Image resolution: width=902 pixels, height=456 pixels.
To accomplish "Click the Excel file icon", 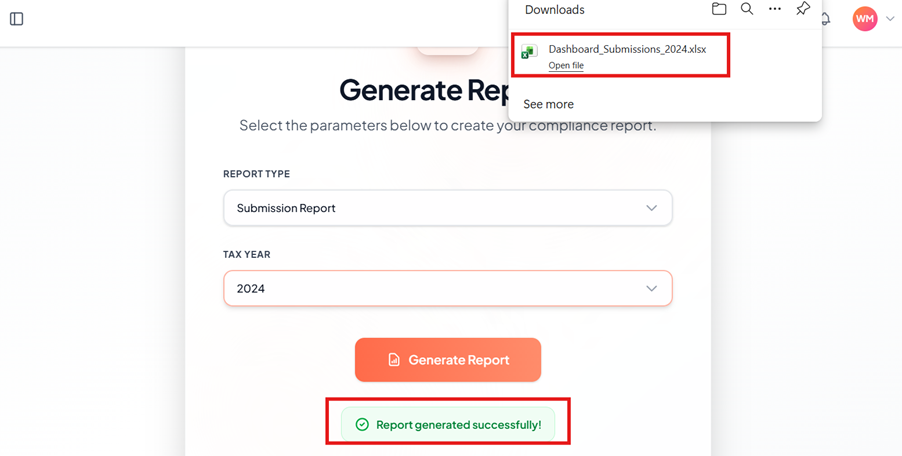I will [529, 51].
